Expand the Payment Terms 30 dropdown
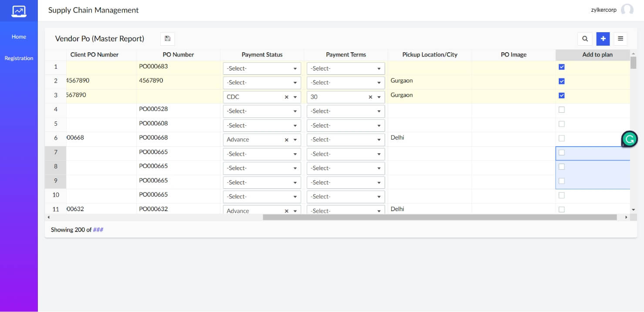Viewport: 644px width, 312px height. point(378,97)
